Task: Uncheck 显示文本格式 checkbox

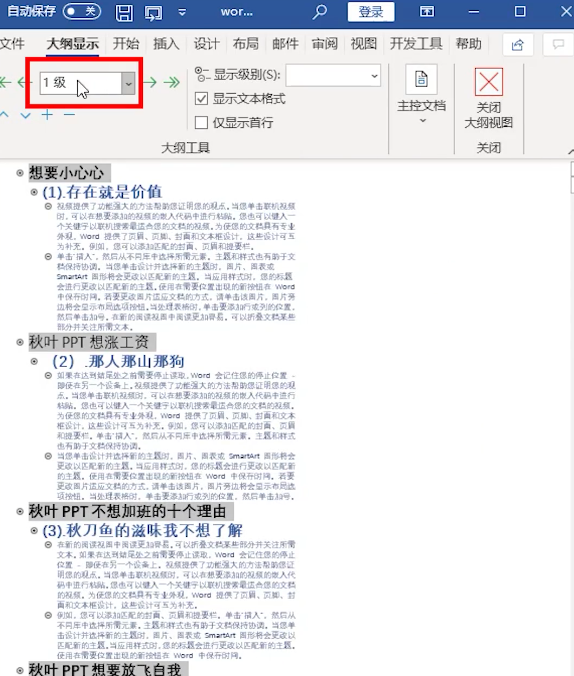Action: 201,99
